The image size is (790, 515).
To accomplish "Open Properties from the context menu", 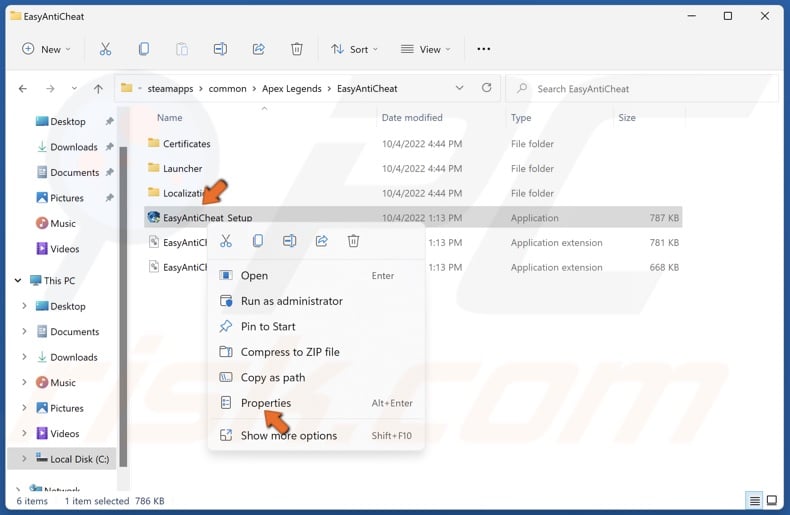I will (316, 403).
